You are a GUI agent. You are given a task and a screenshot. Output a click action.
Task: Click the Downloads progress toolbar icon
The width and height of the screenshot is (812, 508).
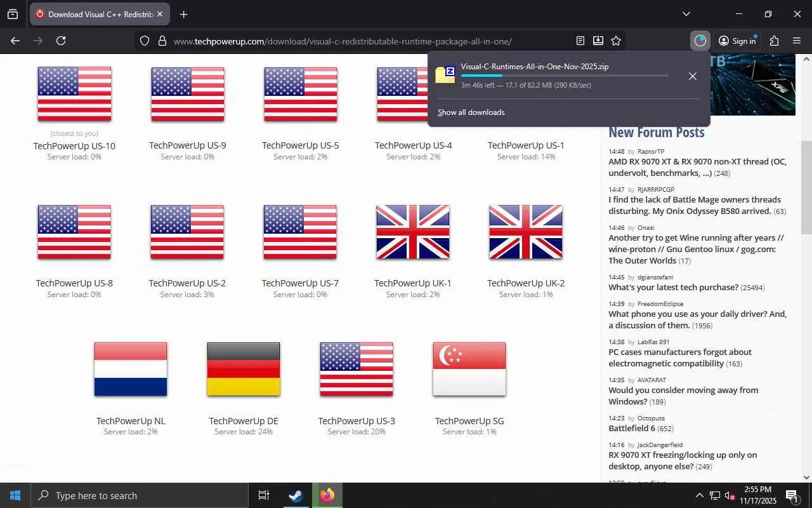click(x=700, y=41)
